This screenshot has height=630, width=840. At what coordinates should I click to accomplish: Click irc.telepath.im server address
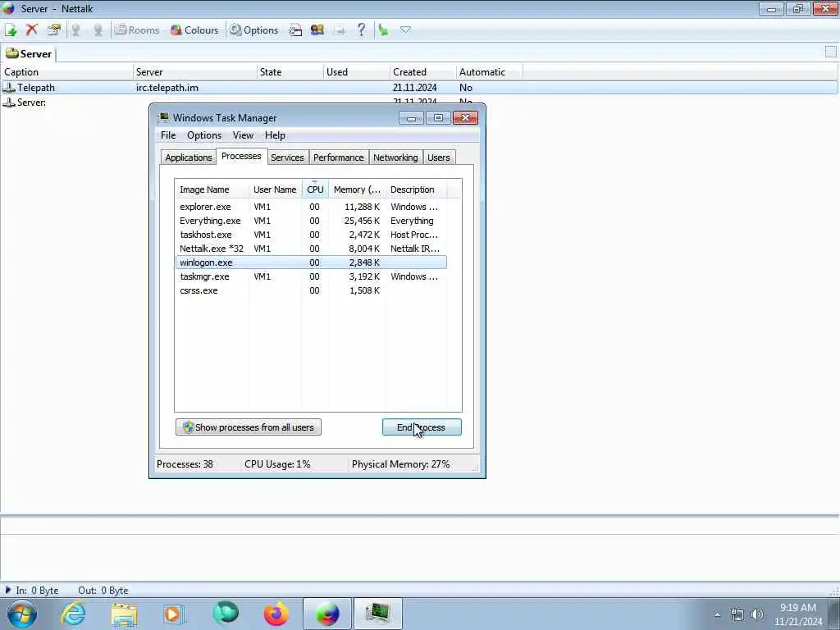(167, 87)
